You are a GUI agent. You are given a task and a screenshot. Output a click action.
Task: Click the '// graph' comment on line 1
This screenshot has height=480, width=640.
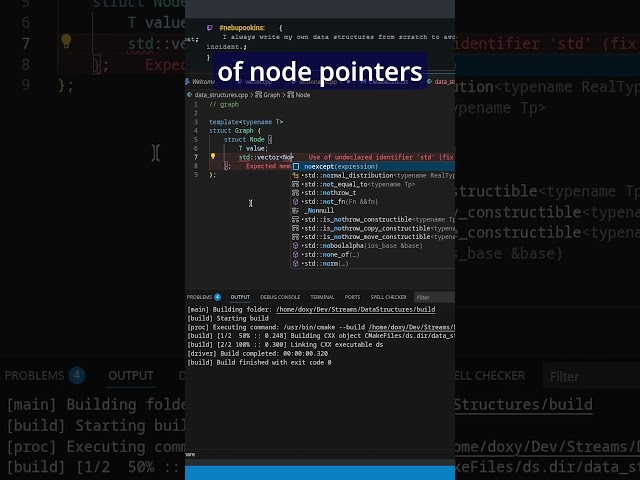[224, 104]
